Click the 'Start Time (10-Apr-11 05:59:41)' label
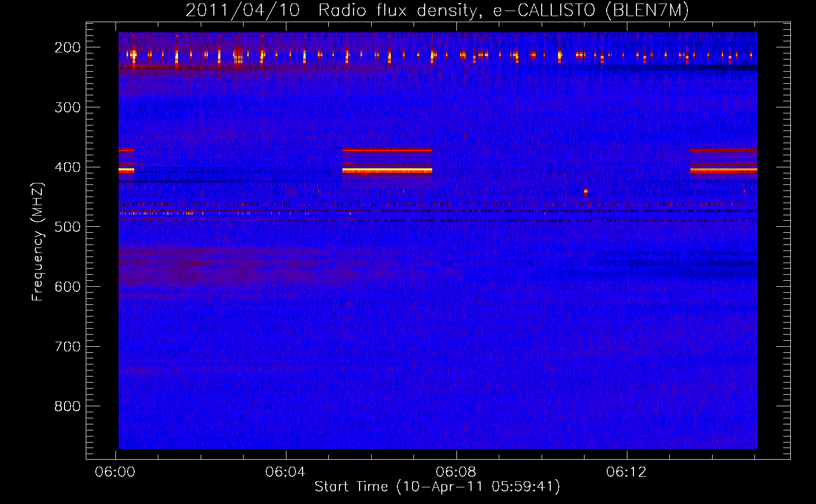The width and height of the screenshot is (816, 504). pyautogui.click(x=437, y=486)
